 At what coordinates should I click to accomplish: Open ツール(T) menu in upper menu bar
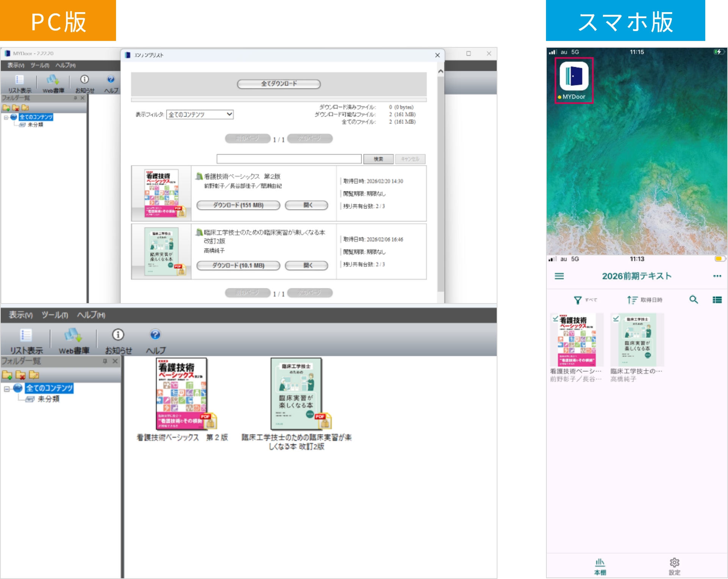click(x=40, y=65)
